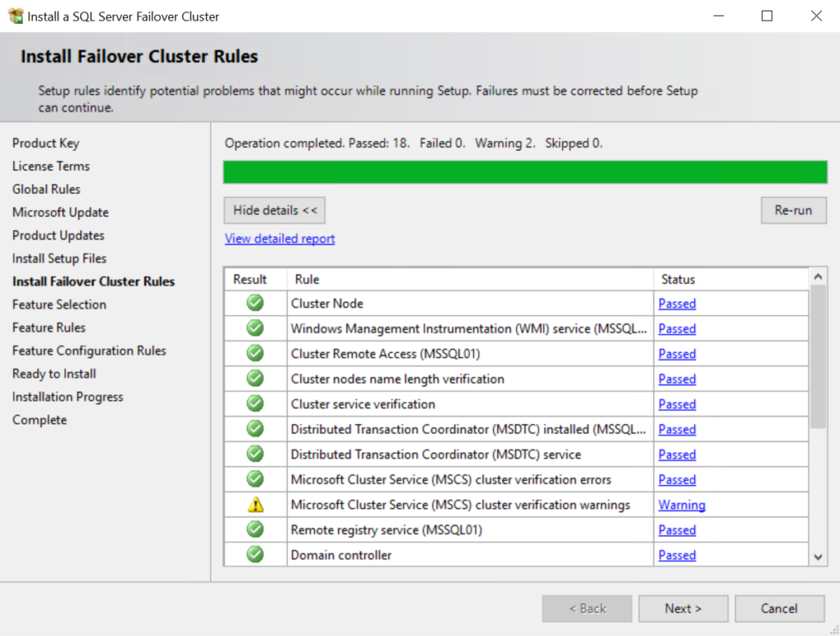Select Feature Selection in the sidebar
The image size is (840, 636).
(59, 304)
